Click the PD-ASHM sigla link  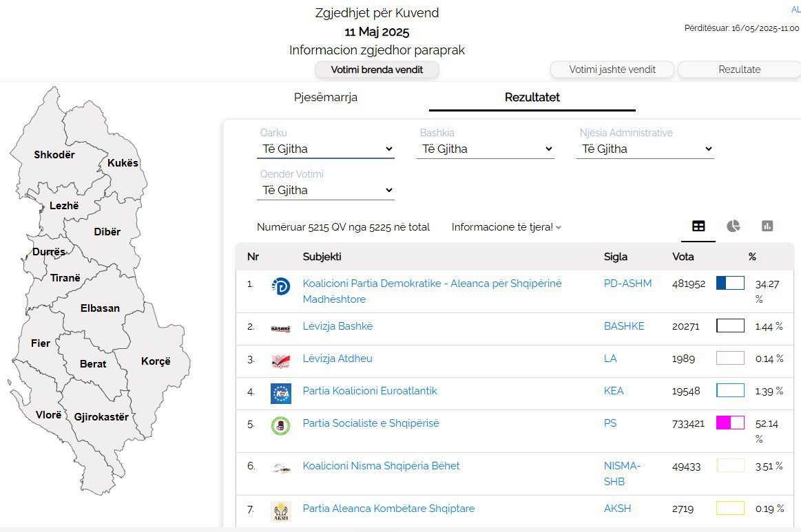pyautogui.click(x=628, y=284)
